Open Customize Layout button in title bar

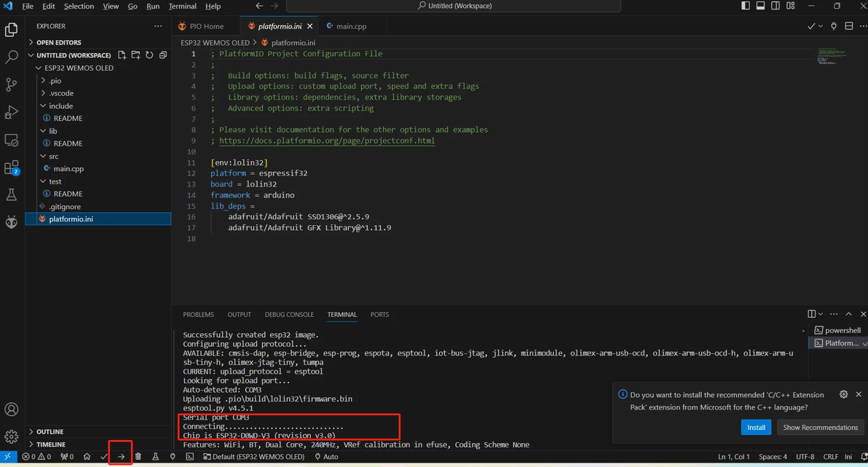[791, 6]
